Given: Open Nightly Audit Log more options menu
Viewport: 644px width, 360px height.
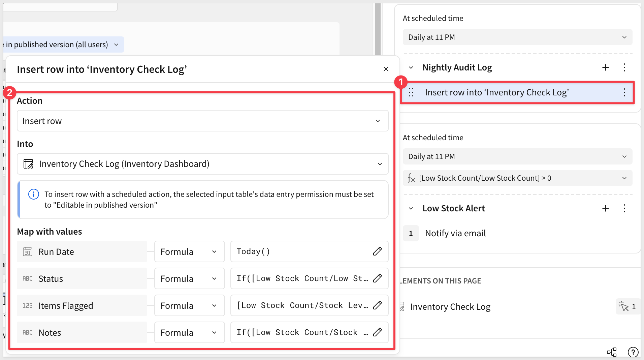Looking at the screenshot, I should tap(624, 68).
